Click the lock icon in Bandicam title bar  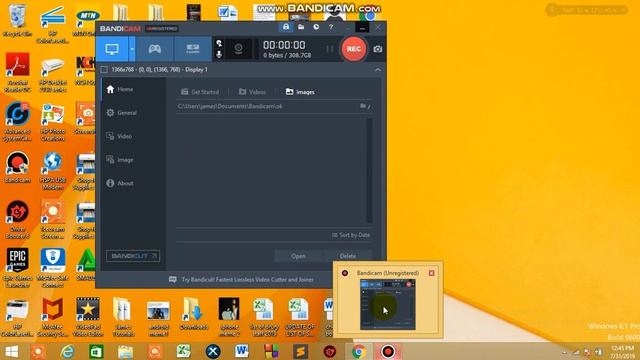click(286, 27)
